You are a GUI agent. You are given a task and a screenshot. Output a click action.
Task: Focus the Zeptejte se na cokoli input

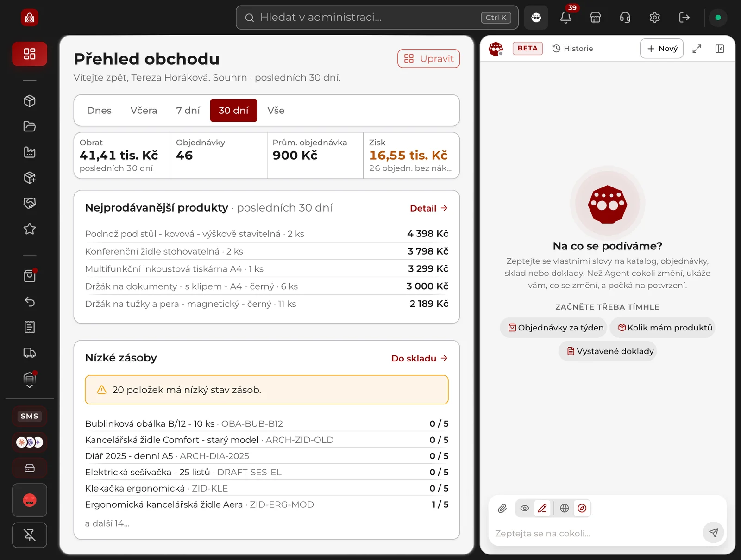click(597, 534)
